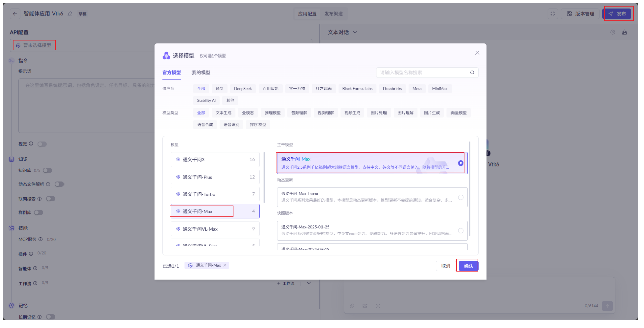Enable the 动态文件解析 switch
644x328 pixels.
(59, 184)
